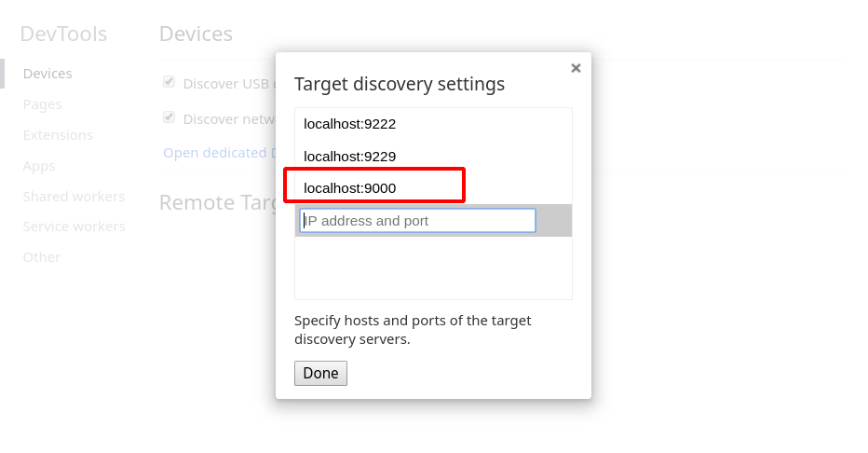Focus the IP address and port field
Image resolution: width=868 pixels, height=453 pixels.
pyautogui.click(x=417, y=221)
